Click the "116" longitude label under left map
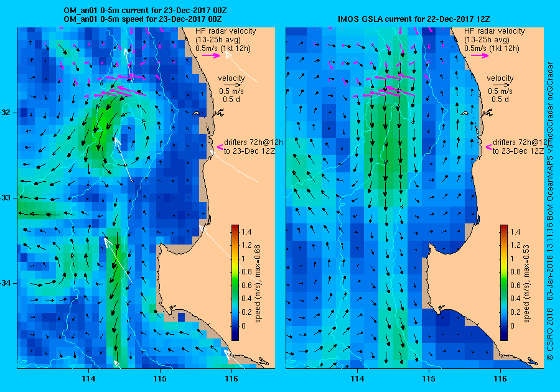Screen dimensions: 560x392 click(x=231, y=379)
